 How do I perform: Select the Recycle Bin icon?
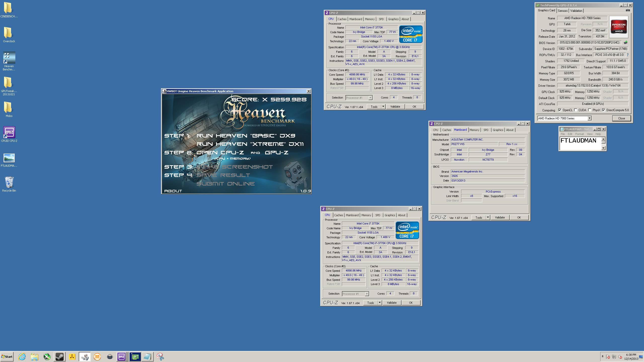point(9,184)
